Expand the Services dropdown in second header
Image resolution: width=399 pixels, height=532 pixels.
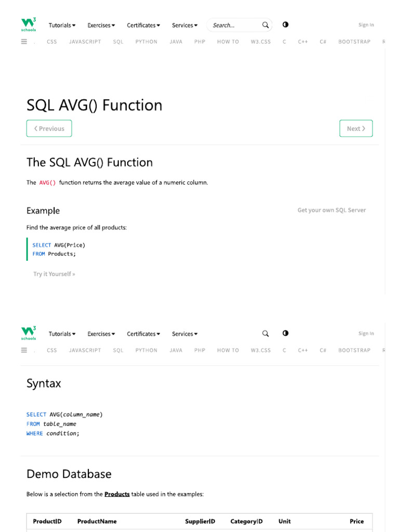[184, 334]
